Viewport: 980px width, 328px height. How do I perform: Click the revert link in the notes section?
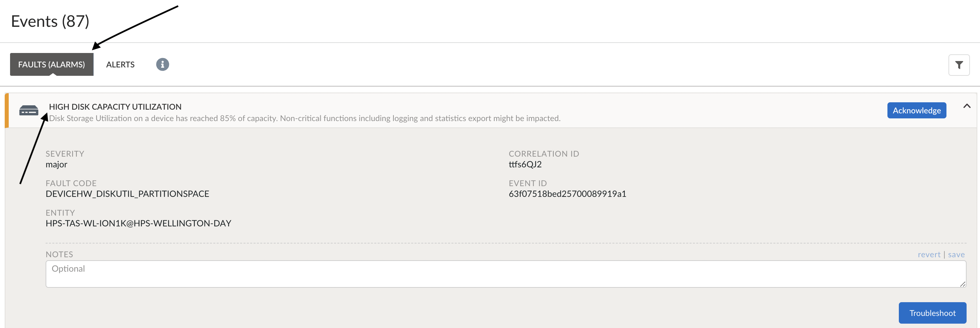pos(929,254)
